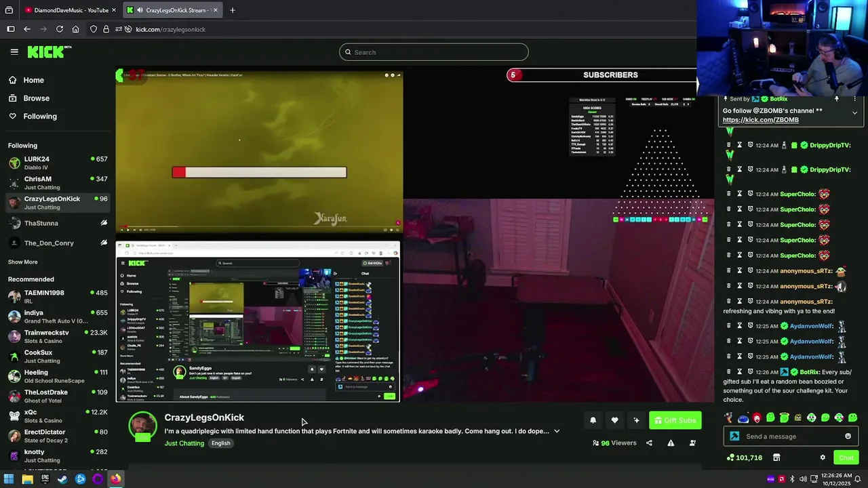Open the emoji picker in message box
868x488 pixels.
tap(848, 436)
